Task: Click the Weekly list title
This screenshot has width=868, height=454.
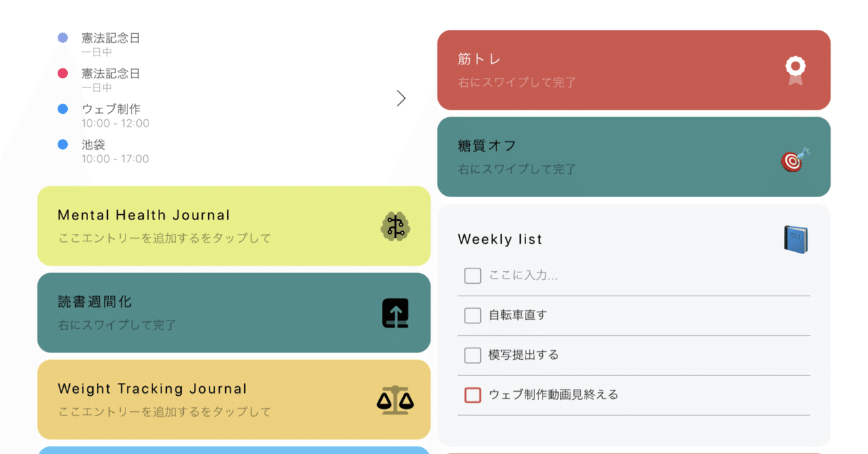Action: (500, 239)
